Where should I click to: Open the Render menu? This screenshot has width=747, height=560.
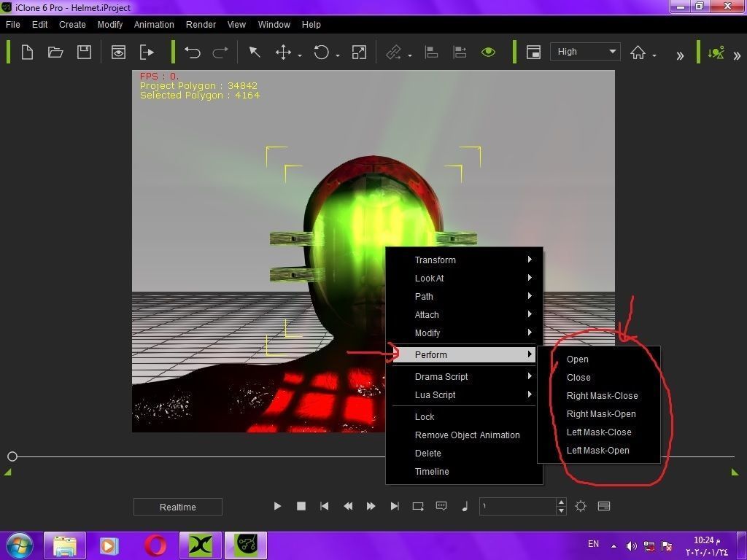click(x=201, y=24)
